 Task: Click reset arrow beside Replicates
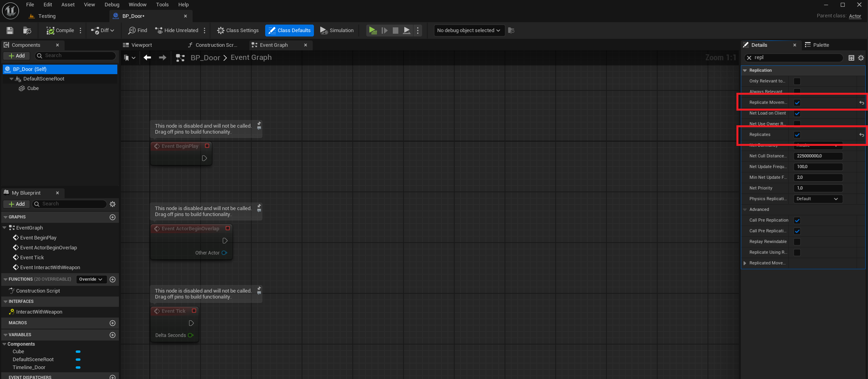pos(861,135)
